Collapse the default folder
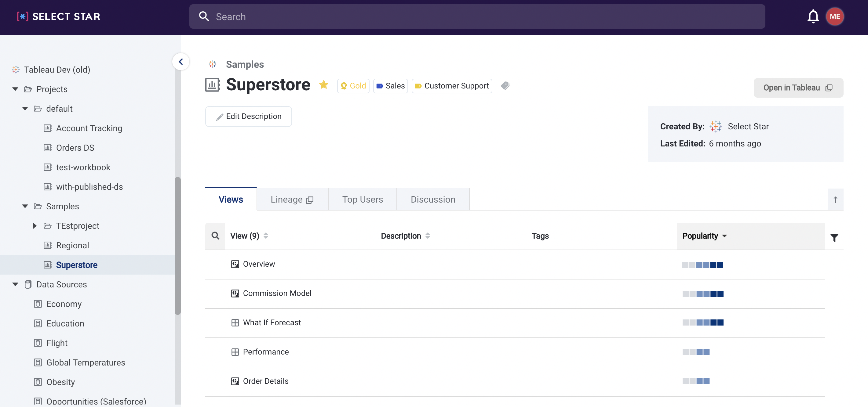The image size is (868, 407). tap(25, 108)
